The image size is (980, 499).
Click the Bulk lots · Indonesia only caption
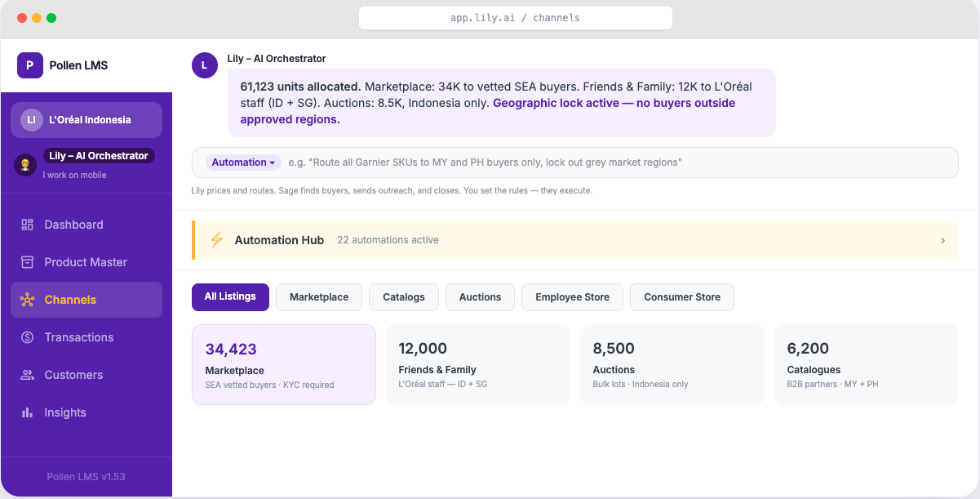click(641, 385)
